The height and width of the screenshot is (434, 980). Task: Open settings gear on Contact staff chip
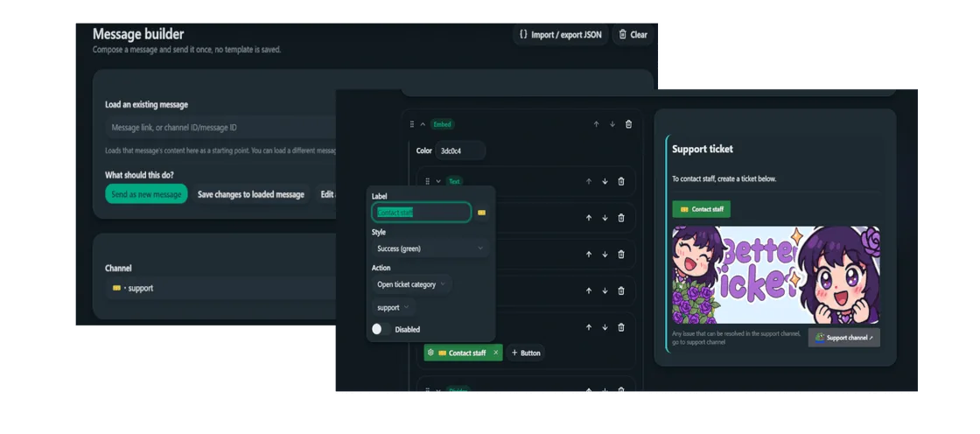430,353
